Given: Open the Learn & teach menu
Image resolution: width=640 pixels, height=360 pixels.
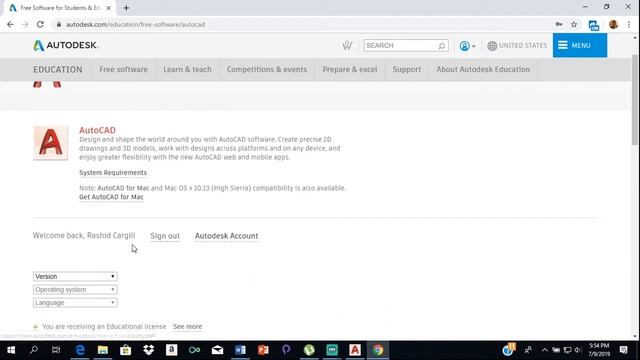Looking at the screenshot, I should (x=187, y=69).
